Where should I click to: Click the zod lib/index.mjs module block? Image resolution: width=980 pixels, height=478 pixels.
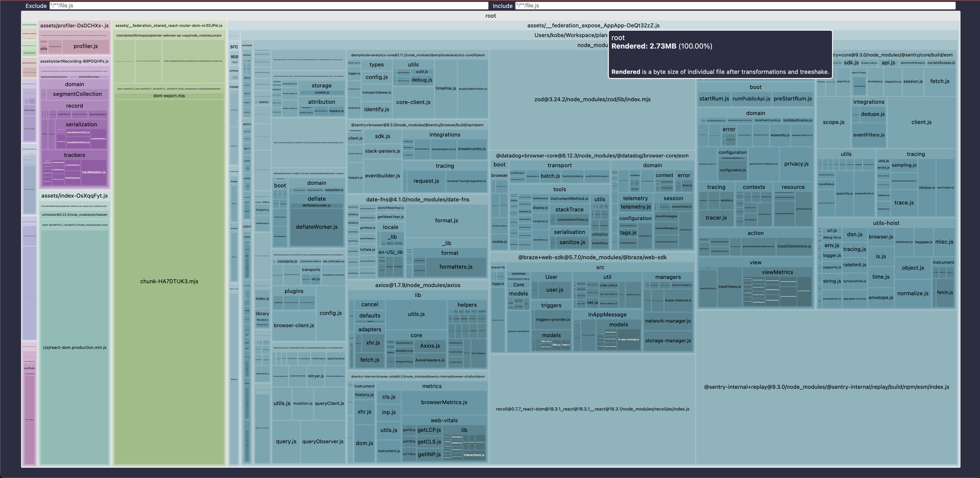(592, 99)
